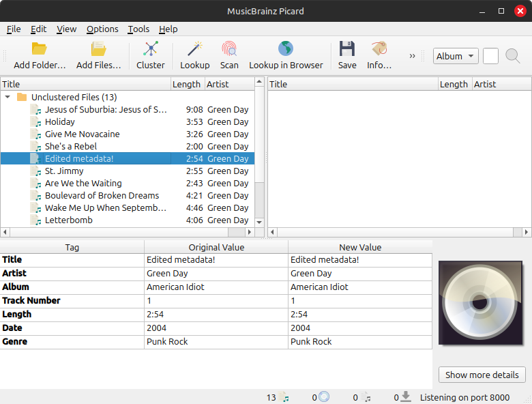Image resolution: width=532 pixels, height=404 pixels.
Task: Click the file icon beside Letterbomb
Action: click(x=35, y=220)
